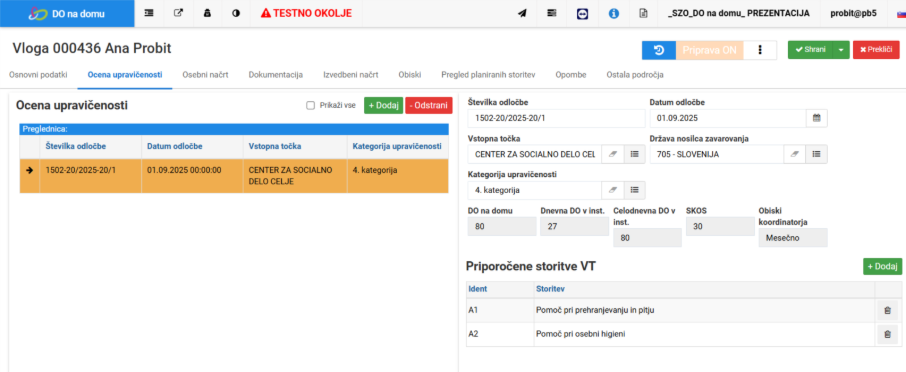Viewport: 906px width, 372px height.
Task: Click Obiski koordinatorja field showing Mesečno
Action: coord(793,237)
